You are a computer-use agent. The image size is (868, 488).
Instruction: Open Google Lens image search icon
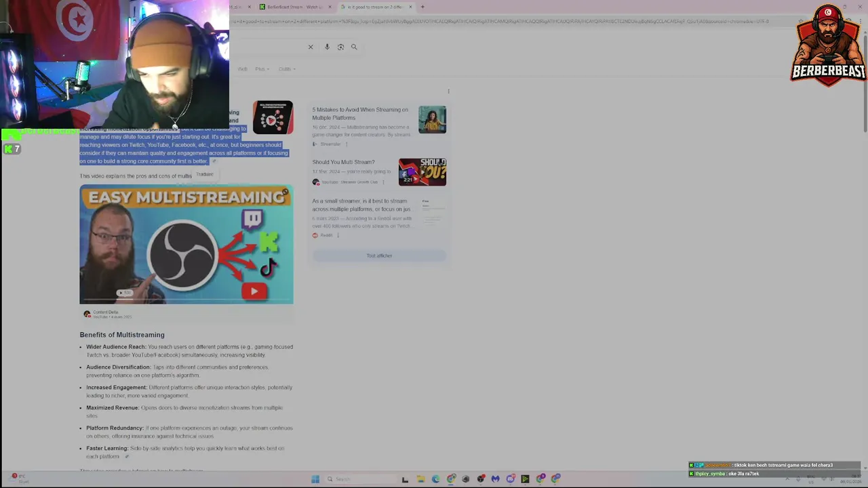coord(340,47)
